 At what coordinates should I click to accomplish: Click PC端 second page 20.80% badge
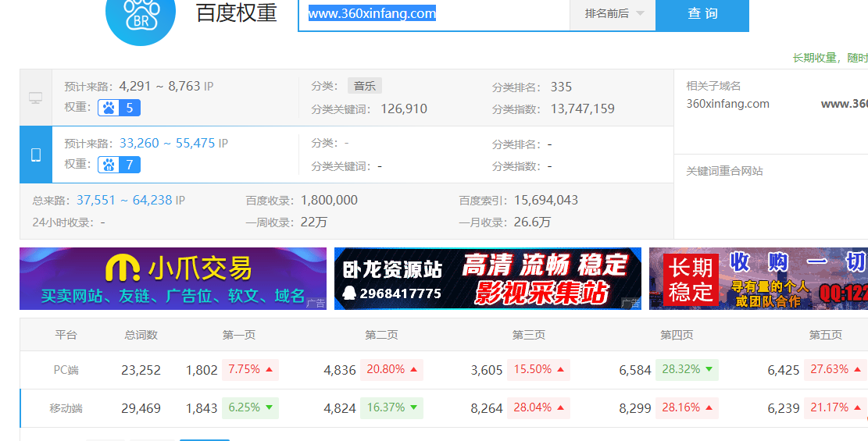coord(391,370)
